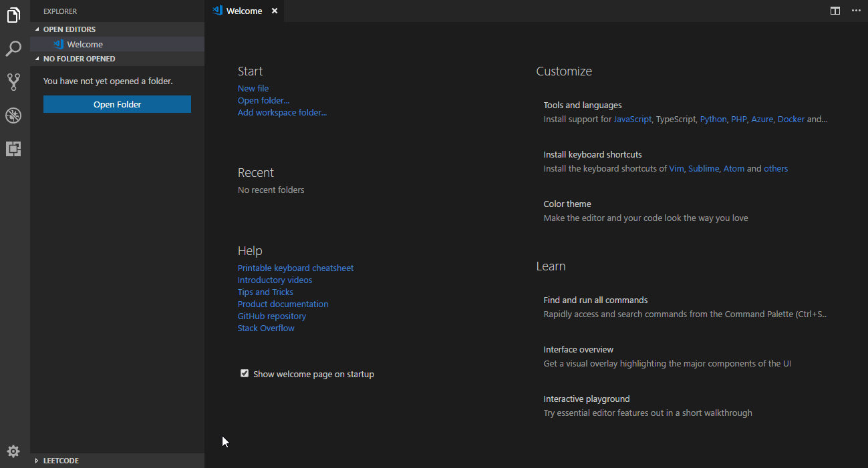Click the Python language support link
Image resolution: width=868 pixels, height=468 pixels.
click(713, 120)
